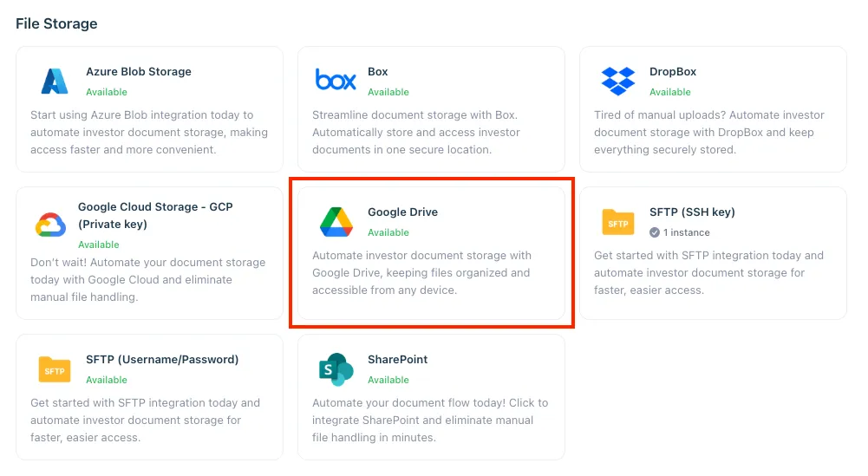Click the Box logo icon
This screenshot has width=868, height=476.
pyautogui.click(x=336, y=80)
